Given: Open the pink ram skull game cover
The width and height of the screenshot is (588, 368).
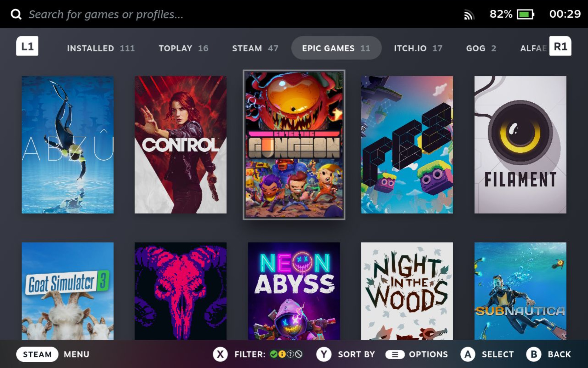Looking at the screenshot, I should pos(180,291).
